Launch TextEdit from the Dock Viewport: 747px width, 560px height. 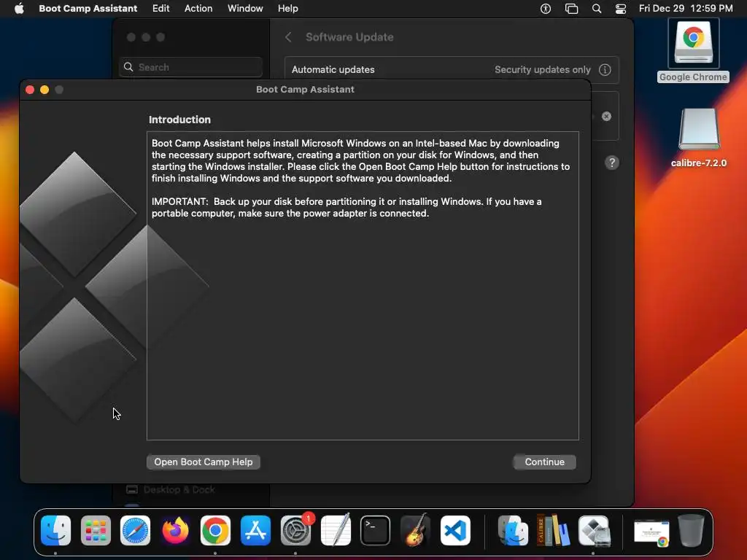(x=336, y=531)
